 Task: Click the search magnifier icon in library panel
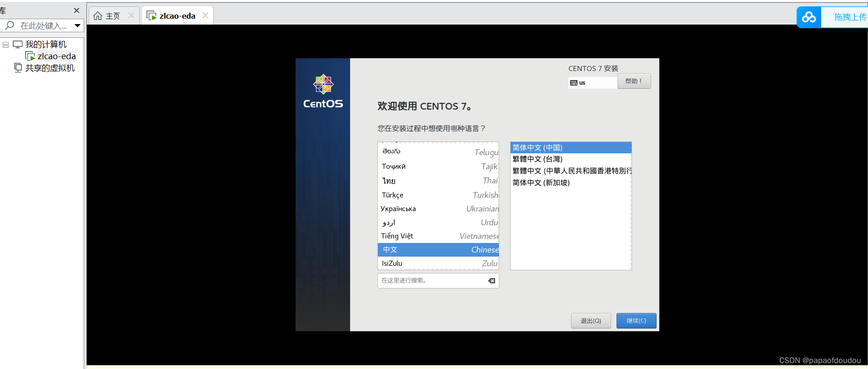click(10, 25)
